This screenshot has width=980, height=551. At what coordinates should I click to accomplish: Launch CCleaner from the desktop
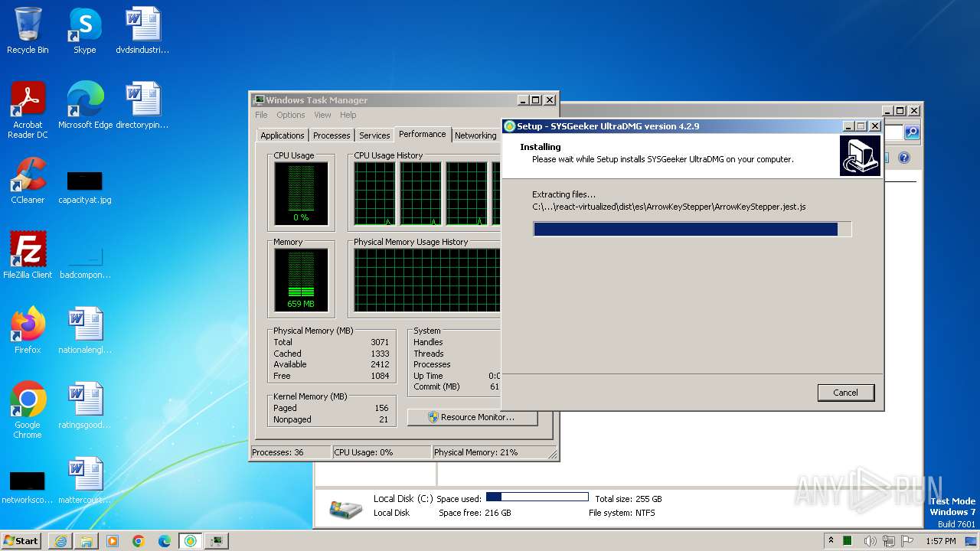[x=28, y=180]
